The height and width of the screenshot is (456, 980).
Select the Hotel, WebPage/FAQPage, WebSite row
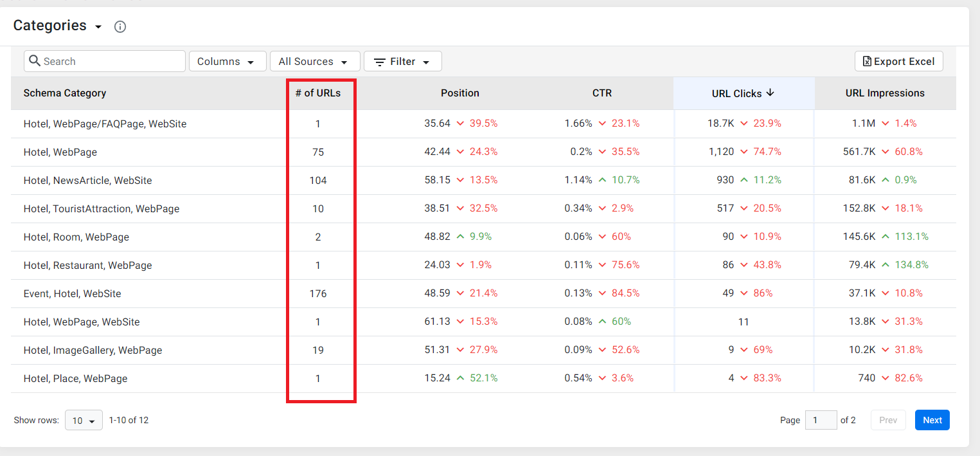pos(483,123)
